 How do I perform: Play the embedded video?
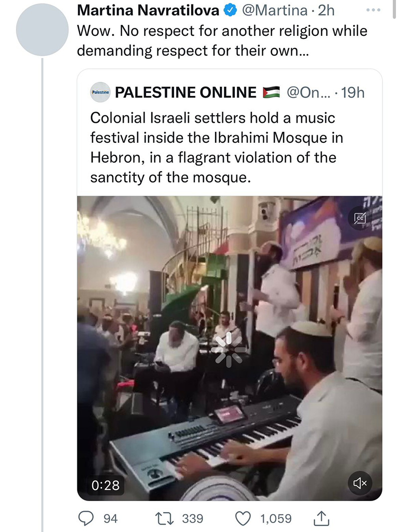tap(229, 349)
